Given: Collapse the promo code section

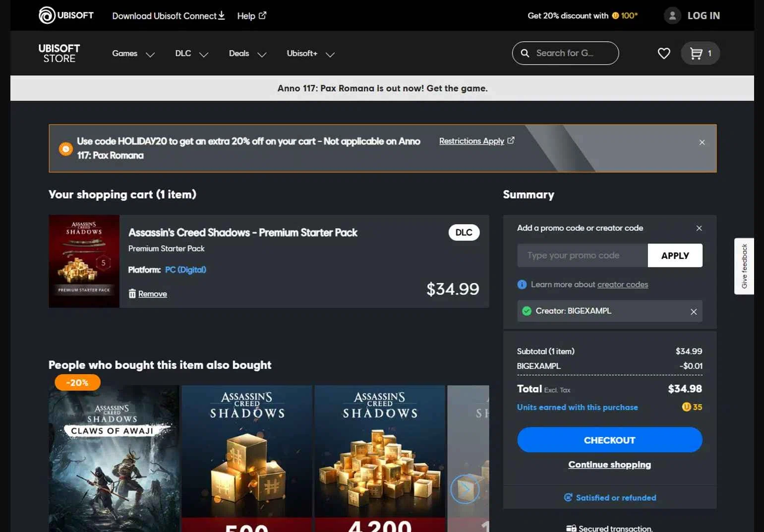Looking at the screenshot, I should pos(699,228).
